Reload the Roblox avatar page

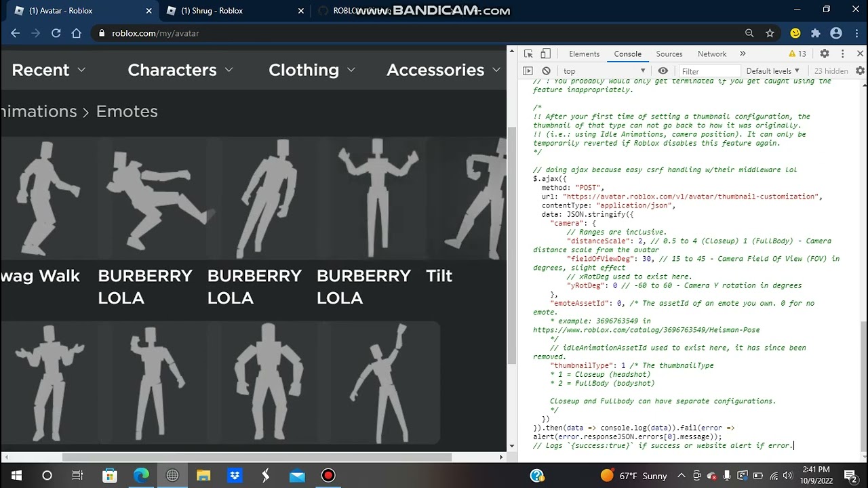point(56,33)
